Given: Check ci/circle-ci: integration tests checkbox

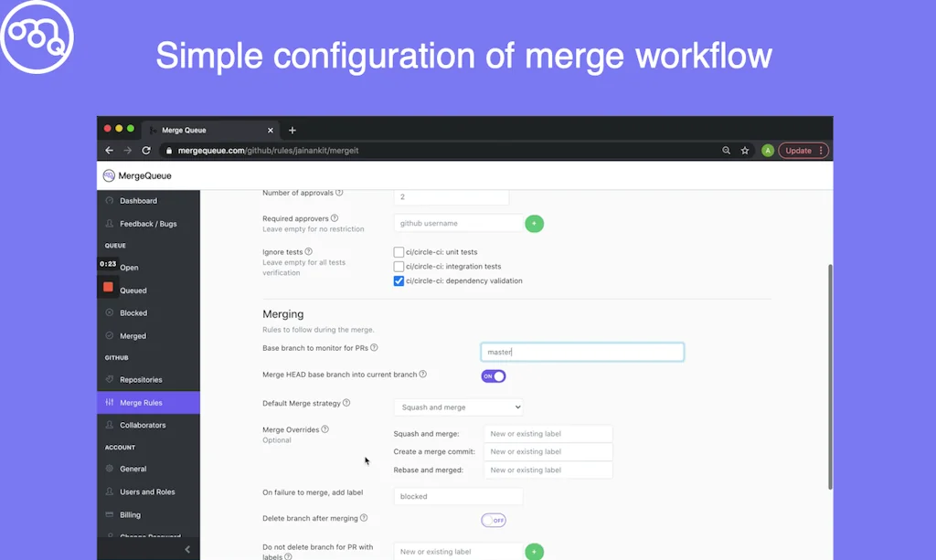Looking at the screenshot, I should pyautogui.click(x=399, y=267).
